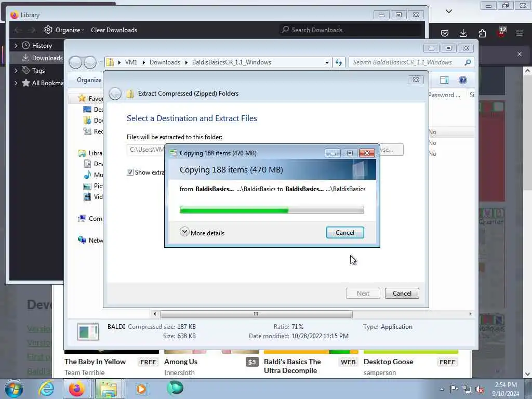Click the copy progress bar
532x399 pixels.
coord(272,210)
